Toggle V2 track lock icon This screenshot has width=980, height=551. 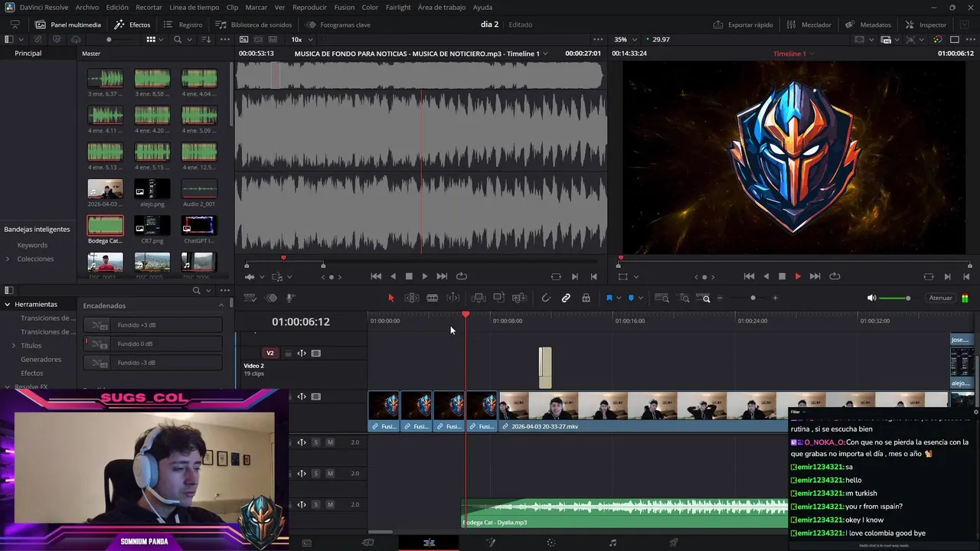(x=288, y=353)
